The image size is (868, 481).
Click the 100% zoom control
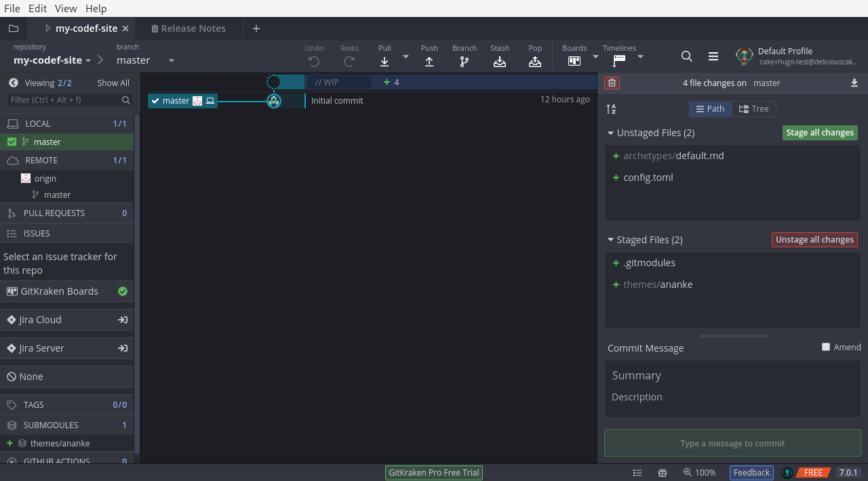[x=699, y=473]
